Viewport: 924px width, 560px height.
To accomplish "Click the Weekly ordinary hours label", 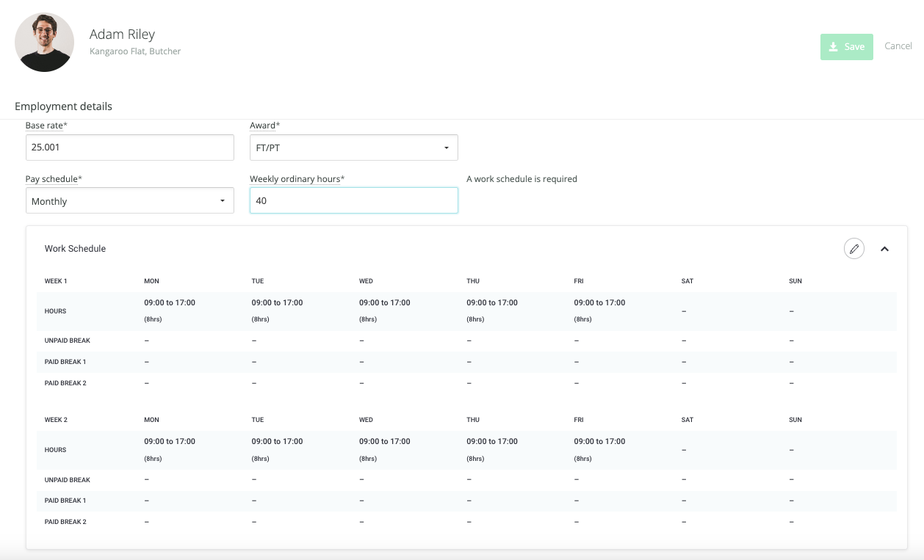I will coord(297,179).
